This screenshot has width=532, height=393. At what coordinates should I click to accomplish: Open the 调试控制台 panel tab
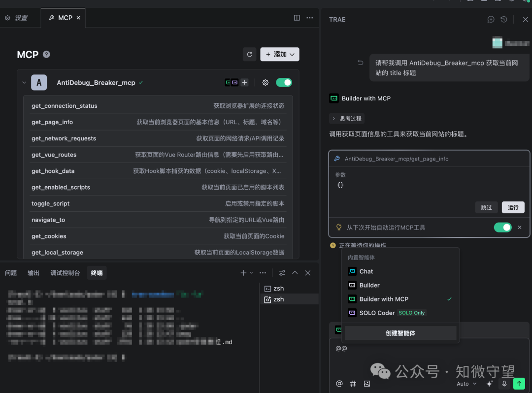65,273
